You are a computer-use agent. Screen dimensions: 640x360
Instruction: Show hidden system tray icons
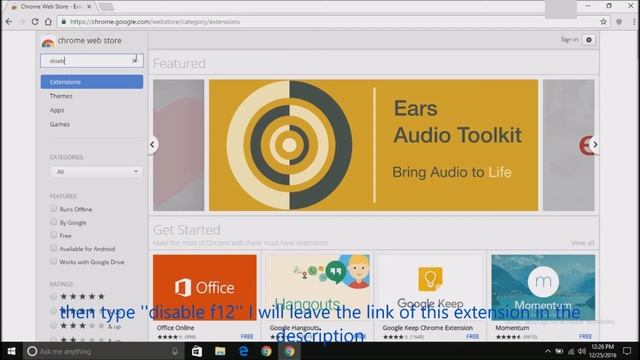click(548, 351)
